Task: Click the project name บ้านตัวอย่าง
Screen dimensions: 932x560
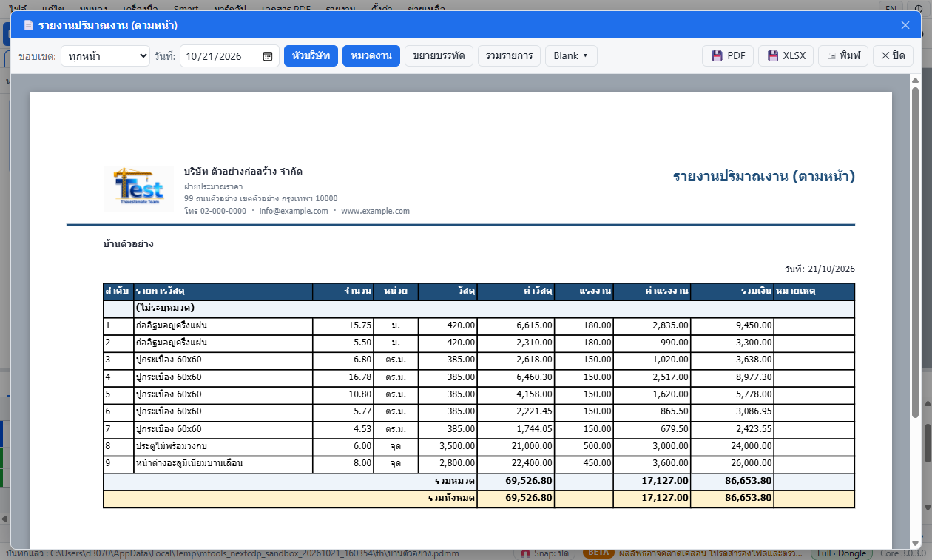Action: coord(129,243)
